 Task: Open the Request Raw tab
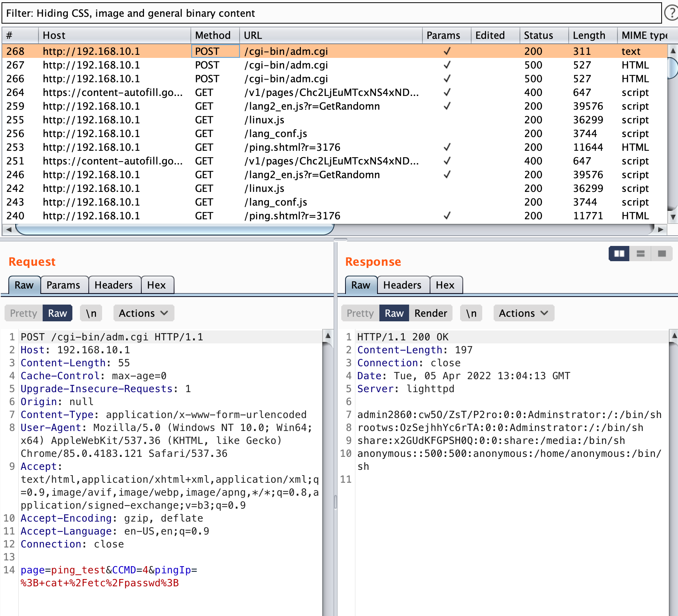24,285
